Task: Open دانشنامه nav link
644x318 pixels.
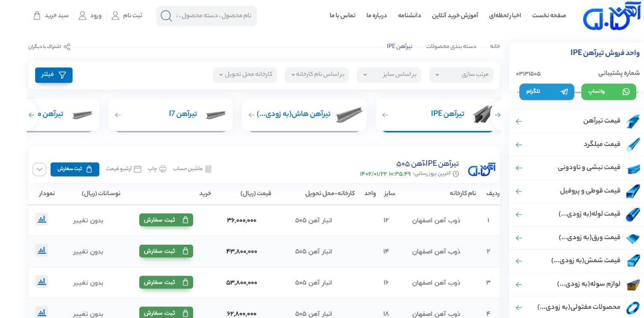Action: (x=409, y=15)
